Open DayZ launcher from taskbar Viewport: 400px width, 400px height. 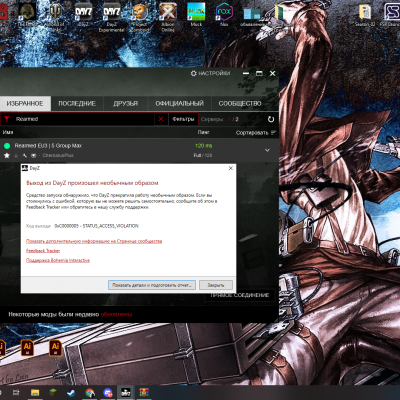coord(126,393)
